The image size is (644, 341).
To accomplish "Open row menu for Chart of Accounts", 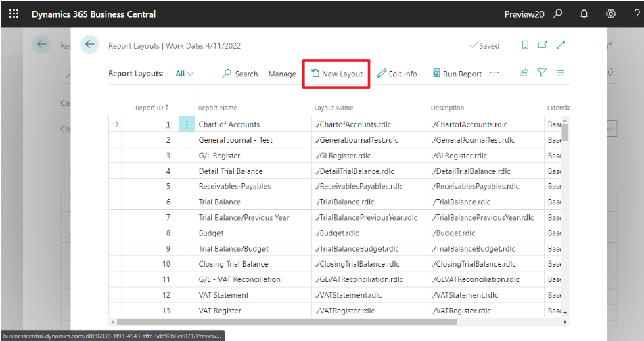I will (x=187, y=124).
